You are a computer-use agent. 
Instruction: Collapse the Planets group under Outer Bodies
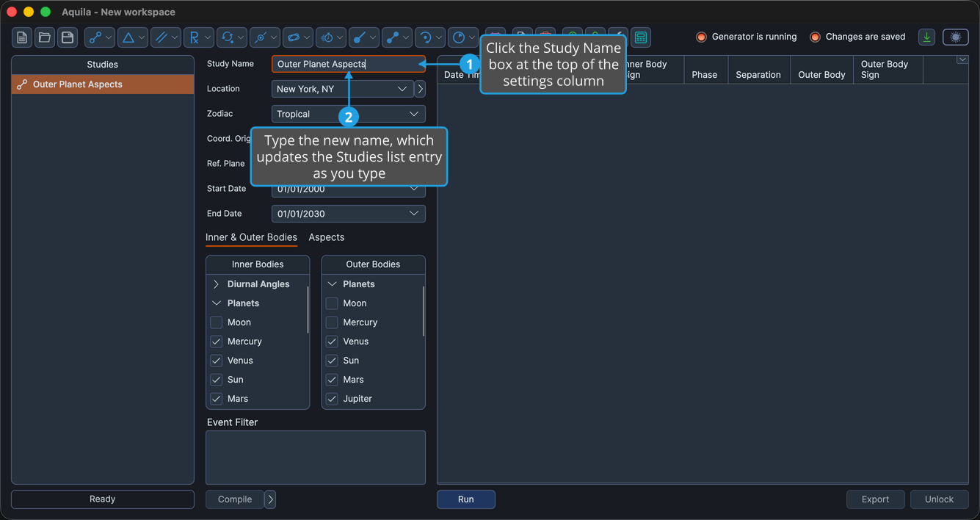tap(332, 284)
